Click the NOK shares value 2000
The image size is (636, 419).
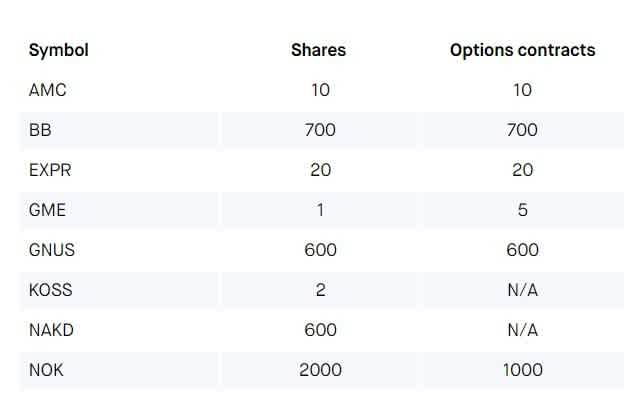320,370
